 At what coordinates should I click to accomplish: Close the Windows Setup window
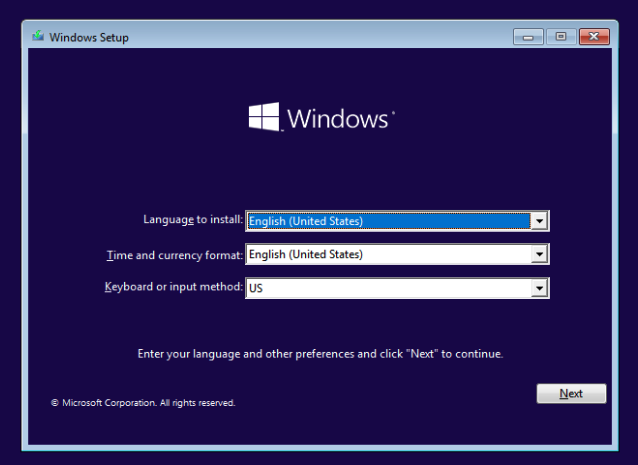click(x=594, y=37)
